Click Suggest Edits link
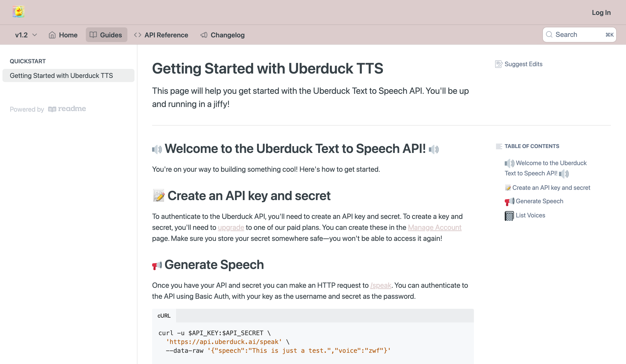 [x=518, y=64]
